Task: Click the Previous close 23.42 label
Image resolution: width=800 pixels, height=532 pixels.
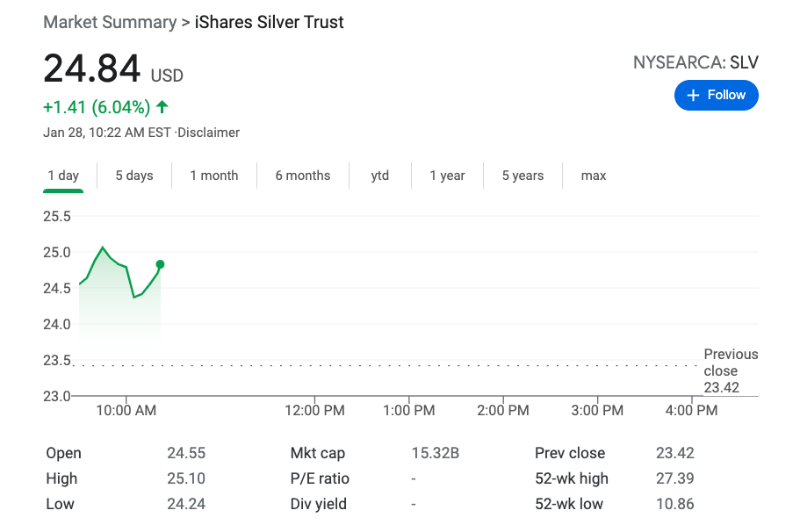Action: [x=730, y=370]
